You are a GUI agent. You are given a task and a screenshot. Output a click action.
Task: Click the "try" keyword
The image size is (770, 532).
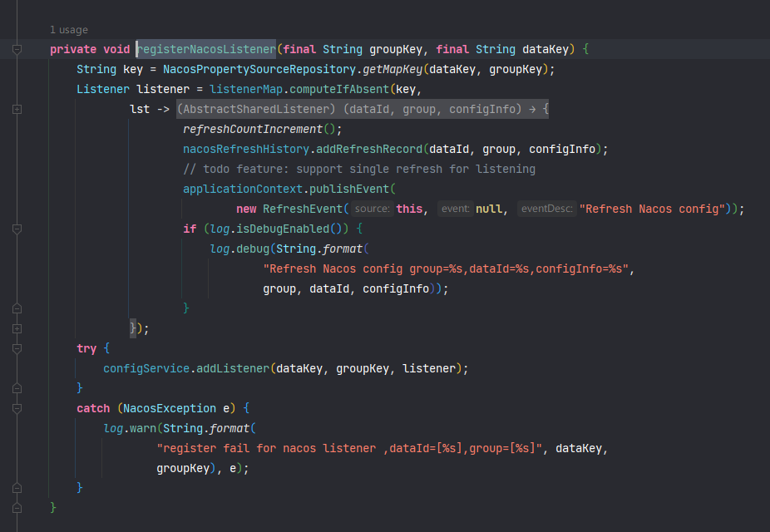[86, 349]
